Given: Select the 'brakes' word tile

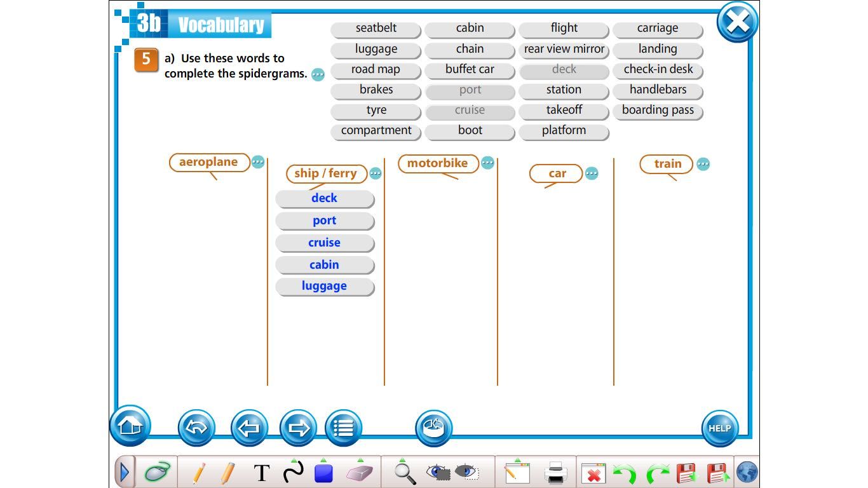Looking at the screenshot, I should tap(376, 90).
